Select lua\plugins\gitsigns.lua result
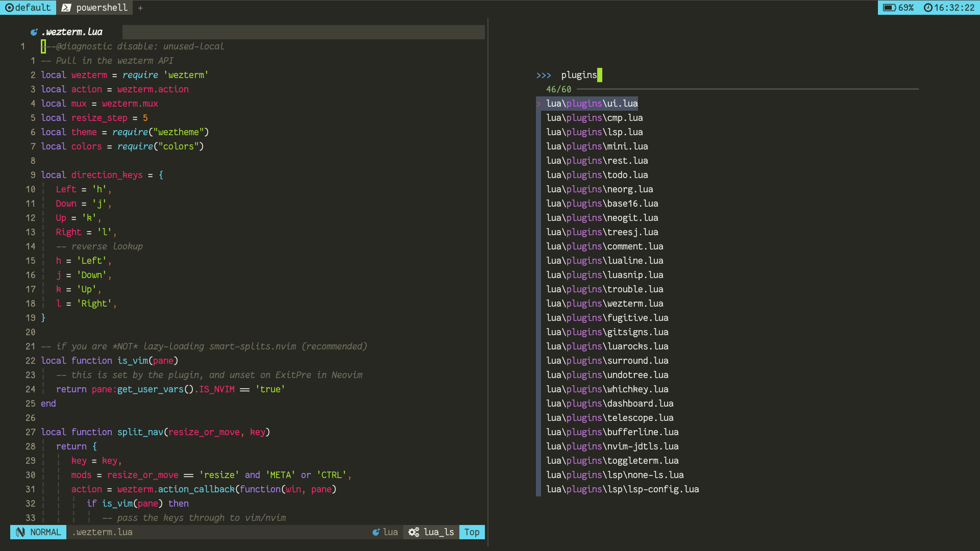 click(x=607, y=332)
